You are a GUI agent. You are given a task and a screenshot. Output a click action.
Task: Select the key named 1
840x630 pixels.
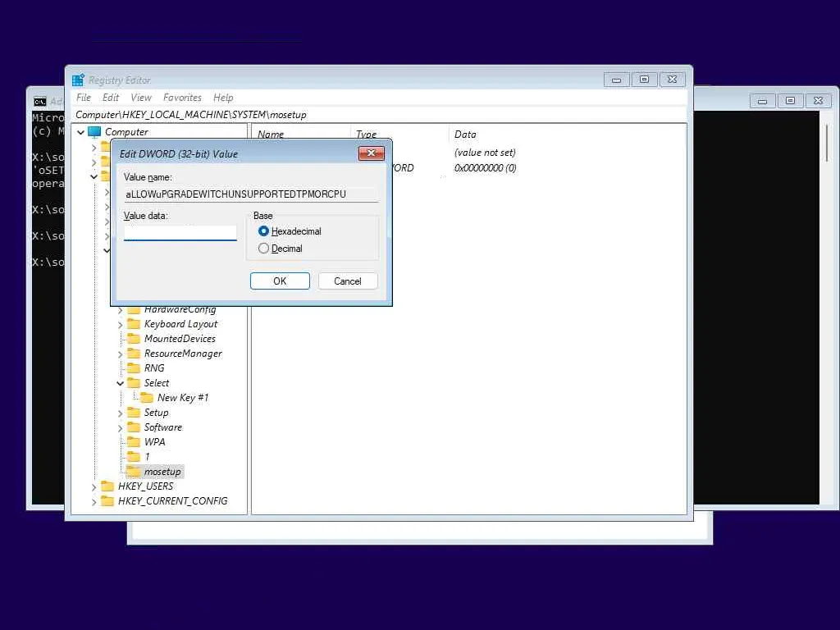[x=147, y=457]
